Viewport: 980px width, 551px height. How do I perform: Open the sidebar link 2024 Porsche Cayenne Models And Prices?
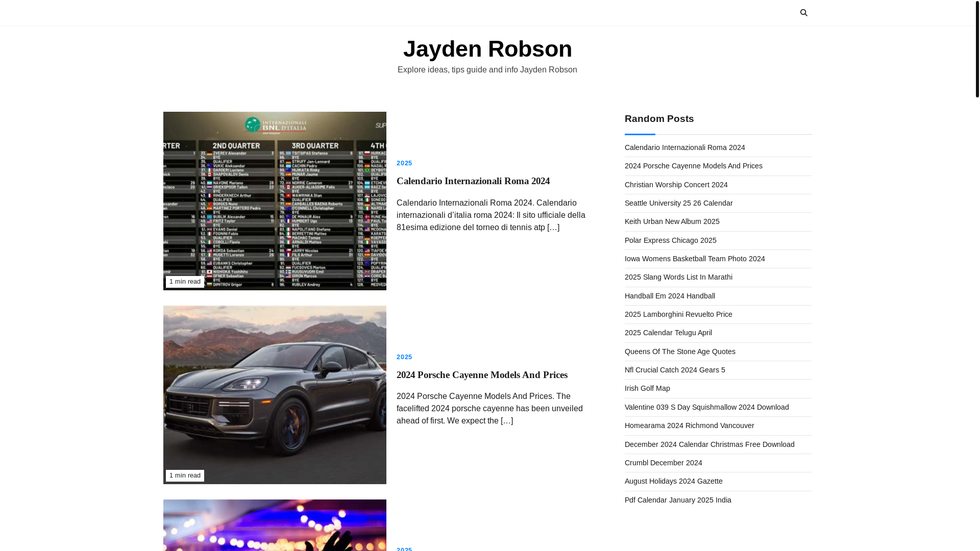[x=693, y=166]
